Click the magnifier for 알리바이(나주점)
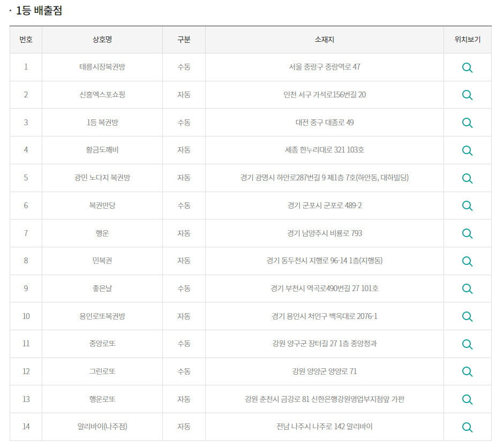The width and height of the screenshot is (496, 448). coord(467,427)
